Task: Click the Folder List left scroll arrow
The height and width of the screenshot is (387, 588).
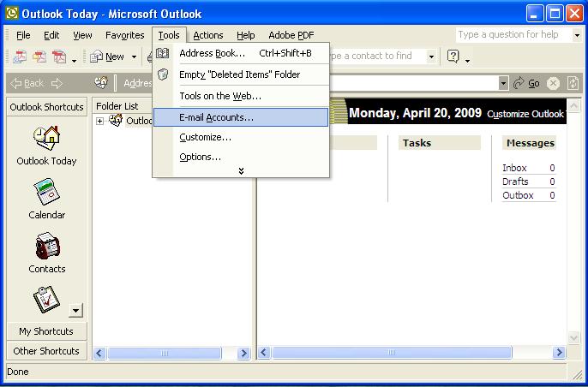Action: [99, 353]
